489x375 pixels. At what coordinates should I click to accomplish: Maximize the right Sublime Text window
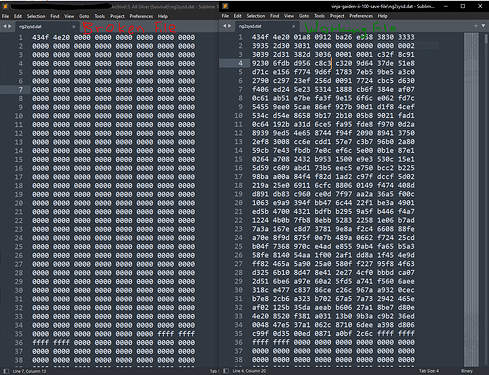tap(463, 6)
